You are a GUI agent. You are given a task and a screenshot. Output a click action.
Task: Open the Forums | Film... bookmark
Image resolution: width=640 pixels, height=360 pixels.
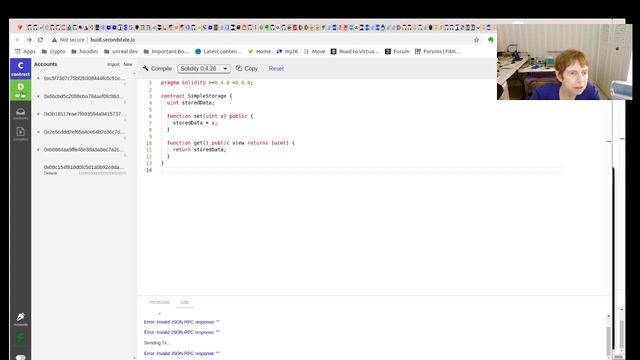[x=438, y=51]
